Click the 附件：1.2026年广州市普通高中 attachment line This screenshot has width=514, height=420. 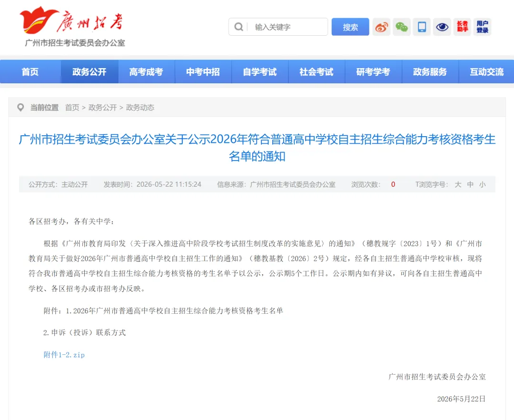coord(163,311)
